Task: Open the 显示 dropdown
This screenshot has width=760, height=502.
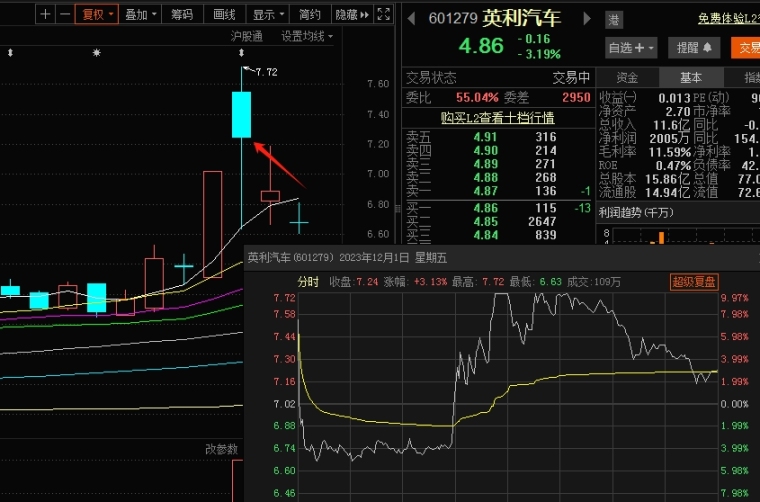Action: click(x=268, y=14)
